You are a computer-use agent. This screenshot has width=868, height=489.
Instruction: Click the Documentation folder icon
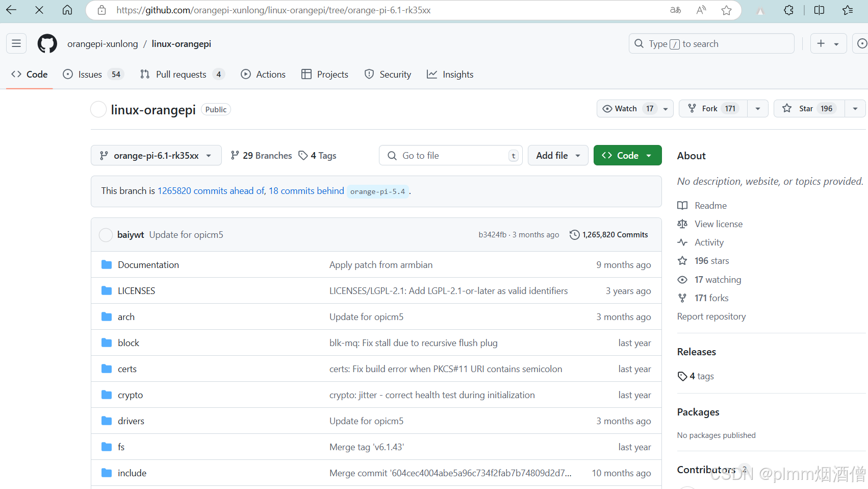pyautogui.click(x=107, y=264)
